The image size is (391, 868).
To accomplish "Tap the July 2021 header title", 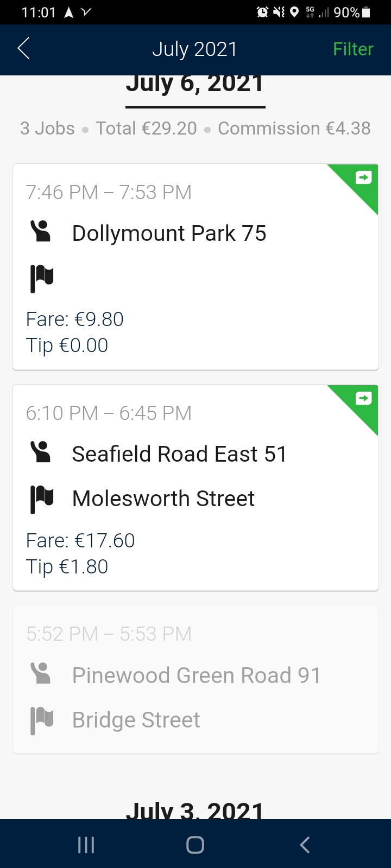I will (x=194, y=49).
